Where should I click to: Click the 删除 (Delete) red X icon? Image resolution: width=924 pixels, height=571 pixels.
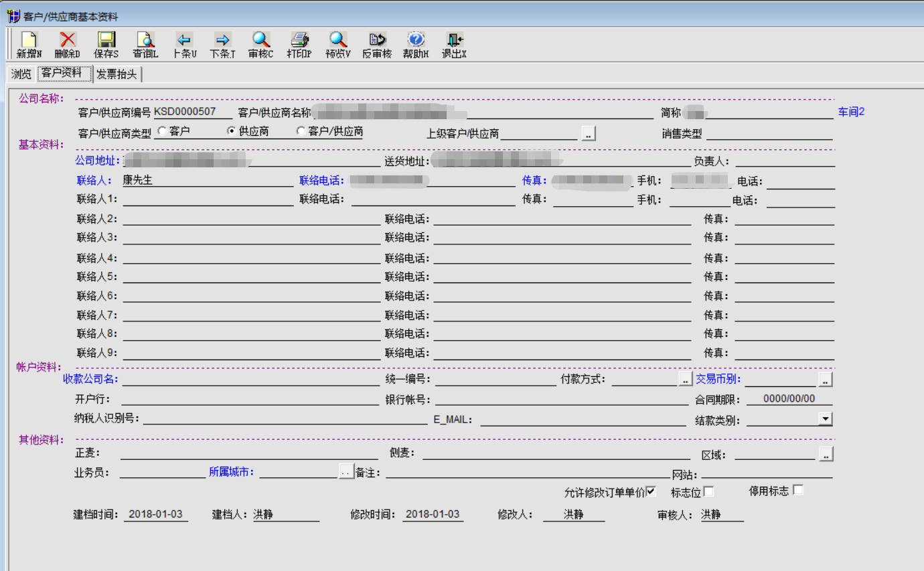coord(68,40)
